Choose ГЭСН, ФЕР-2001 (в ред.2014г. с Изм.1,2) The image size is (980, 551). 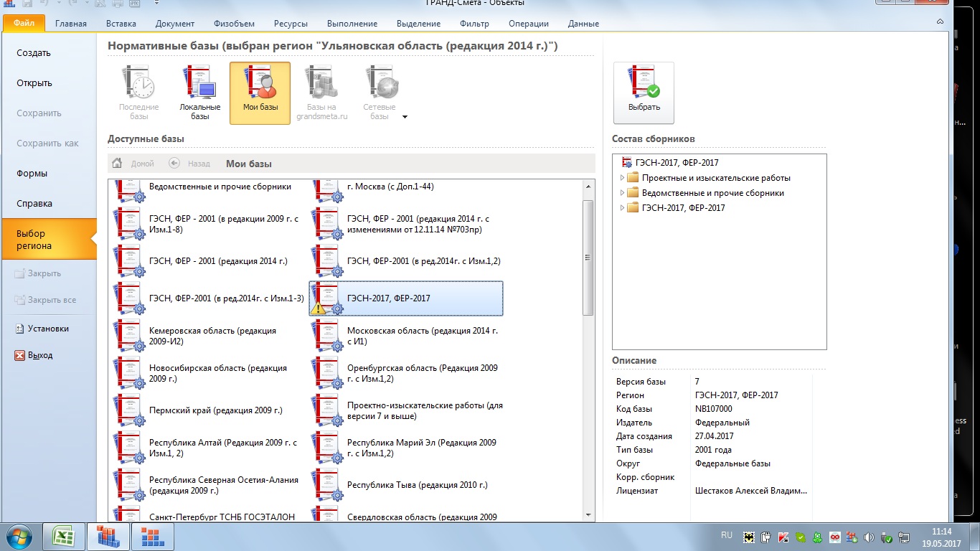point(406,261)
